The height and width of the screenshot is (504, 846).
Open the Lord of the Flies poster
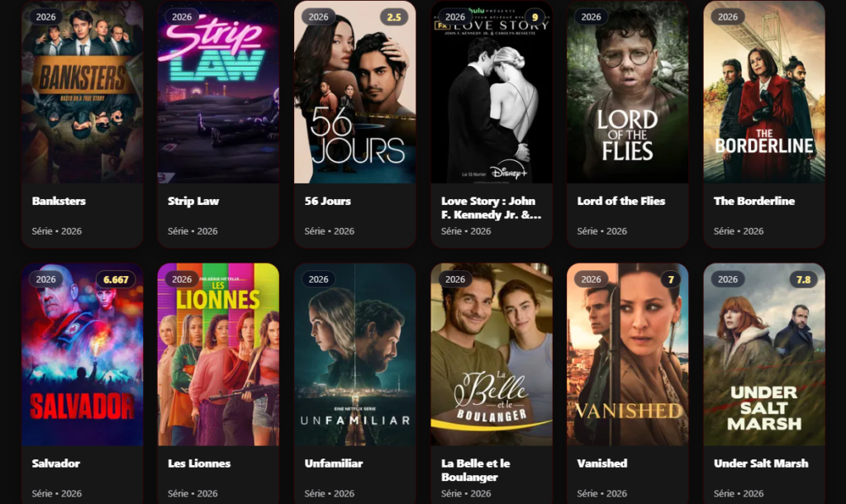628,92
